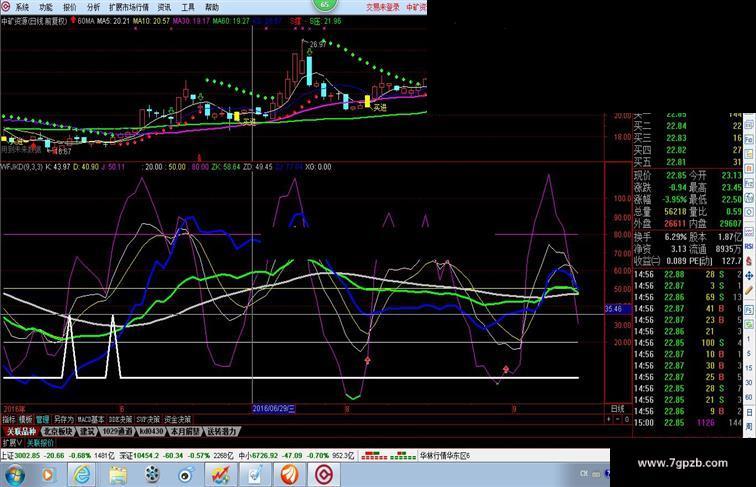Open Internet Explorer from taskbar

tap(81, 475)
